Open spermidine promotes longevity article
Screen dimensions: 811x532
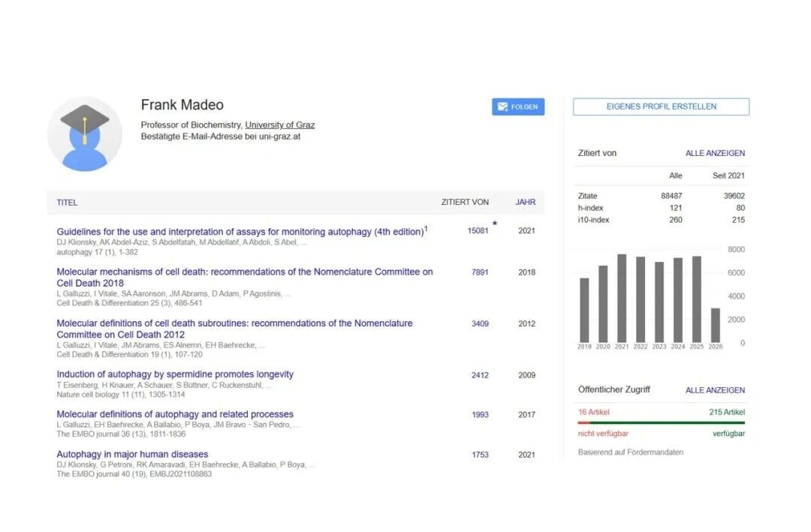[x=175, y=374]
